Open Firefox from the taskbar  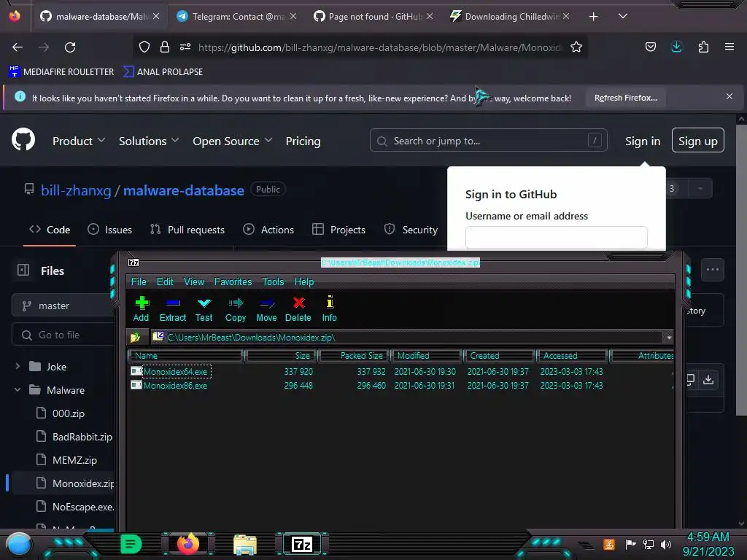coord(187,544)
